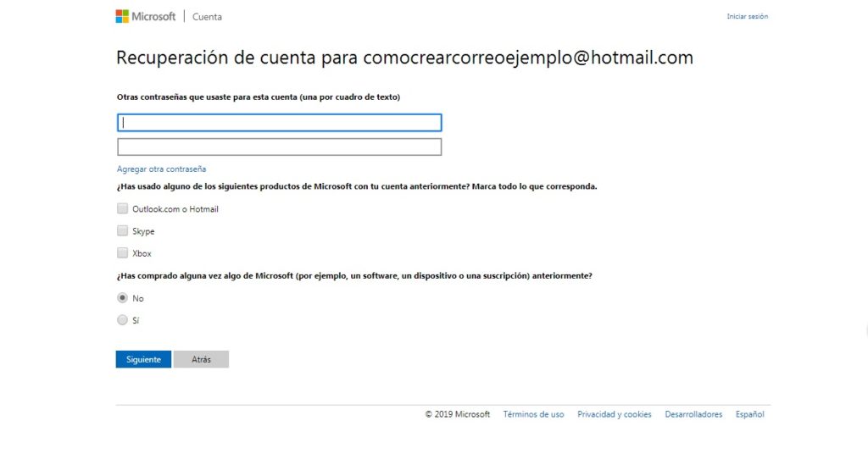The width and height of the screenshot is (868, 476).
Task: Select the No radio button
Action: 122,297
